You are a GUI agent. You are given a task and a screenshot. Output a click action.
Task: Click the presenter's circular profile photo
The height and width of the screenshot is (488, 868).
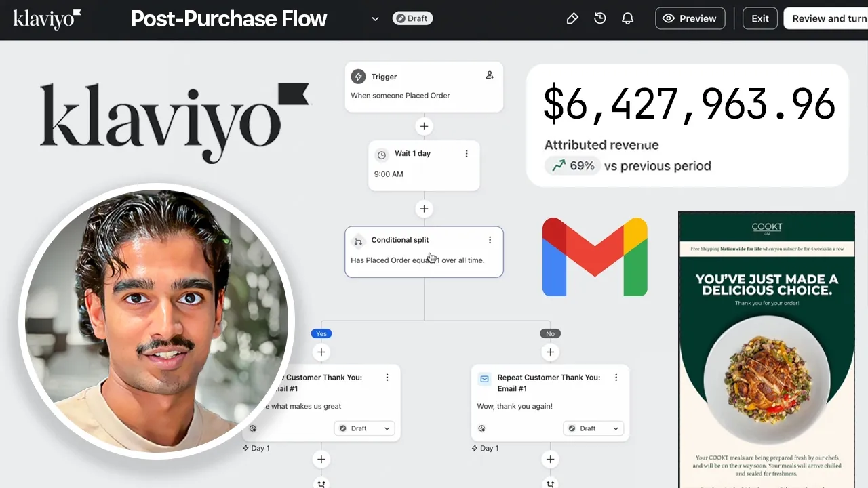point(157,321)
